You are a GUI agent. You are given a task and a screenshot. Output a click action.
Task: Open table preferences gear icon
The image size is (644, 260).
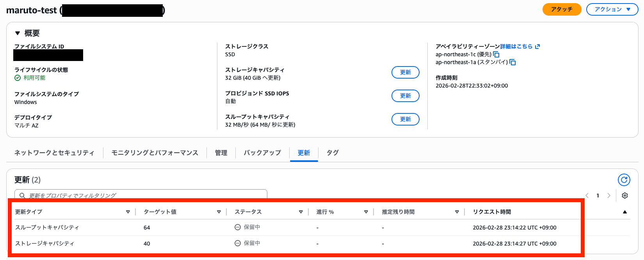click(x=625, y=195)
